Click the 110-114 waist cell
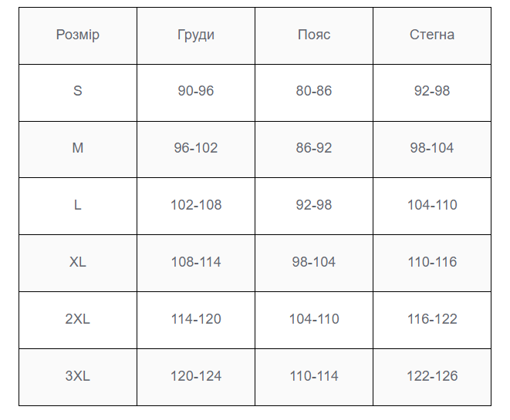 pyautogui.click(x=314, y=377)
